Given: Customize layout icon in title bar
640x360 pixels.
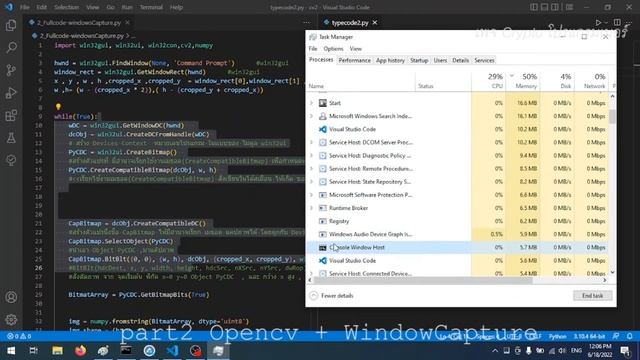Looking at the screenshot, I should [569, 7].
